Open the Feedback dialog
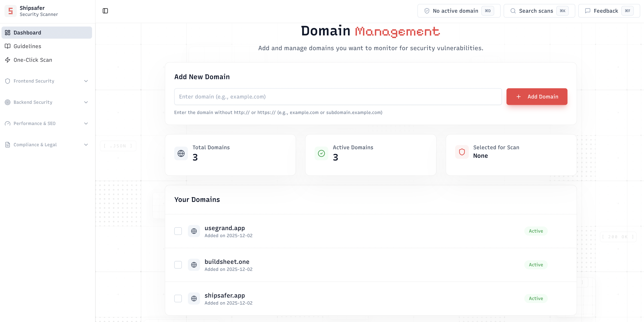Screen dimensions: 644x322 (606, 11)
